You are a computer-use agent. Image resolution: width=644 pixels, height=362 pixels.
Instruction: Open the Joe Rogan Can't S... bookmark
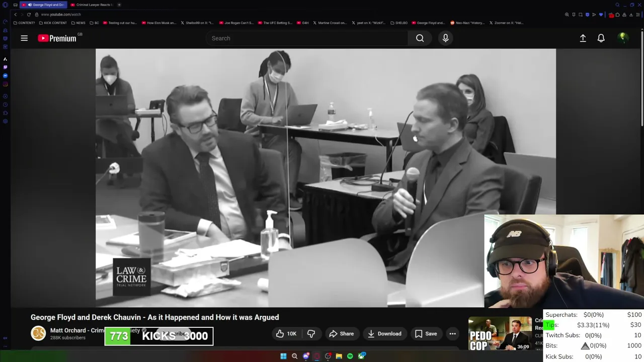pos(236,23)
